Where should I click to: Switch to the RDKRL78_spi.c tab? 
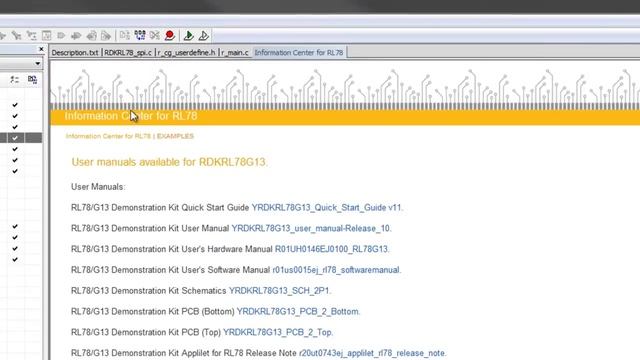pos(128,53)
